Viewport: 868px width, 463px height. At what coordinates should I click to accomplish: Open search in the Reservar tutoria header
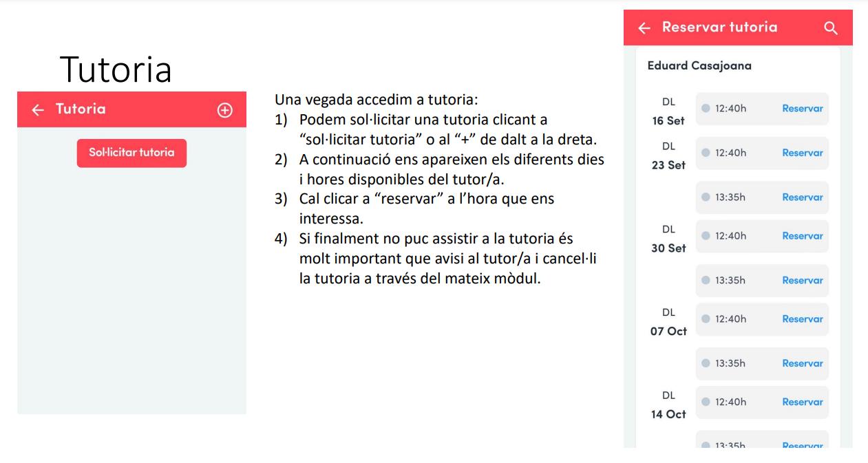tap(831, 28)
